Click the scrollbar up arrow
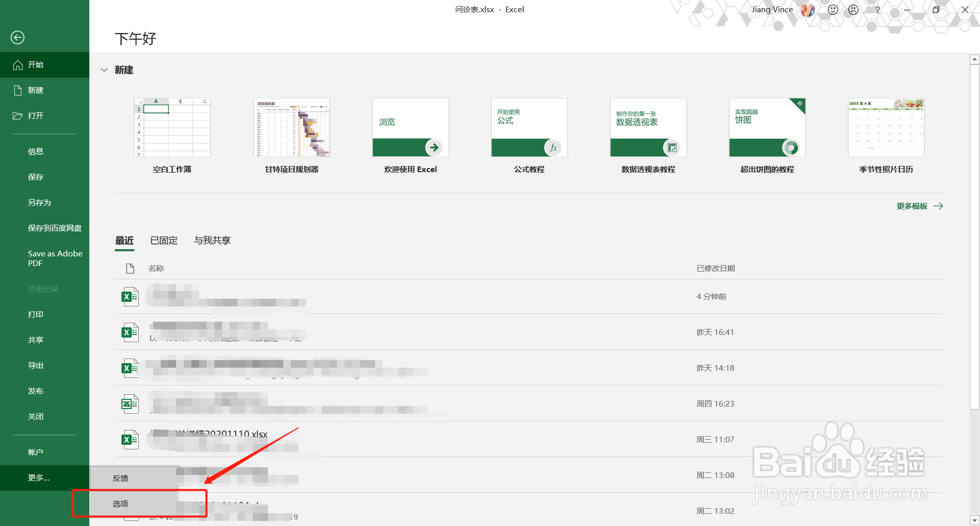 point(974,60)
